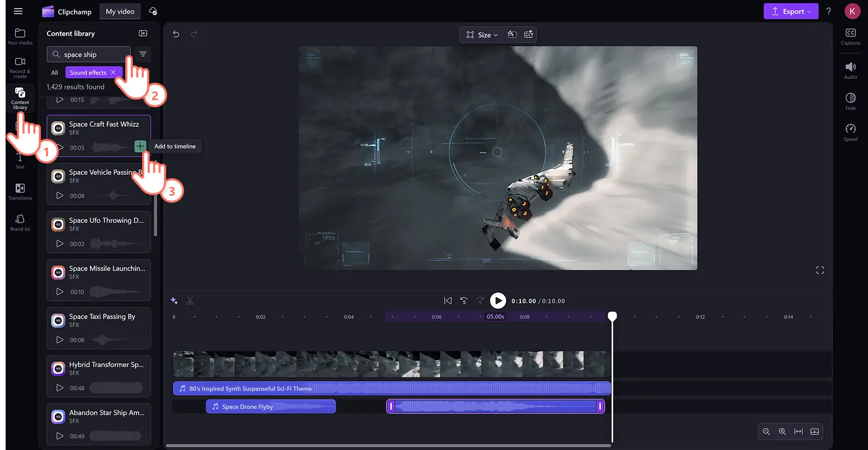
Task: Preview Space Taxi Passing By sound
Action: 60,340
